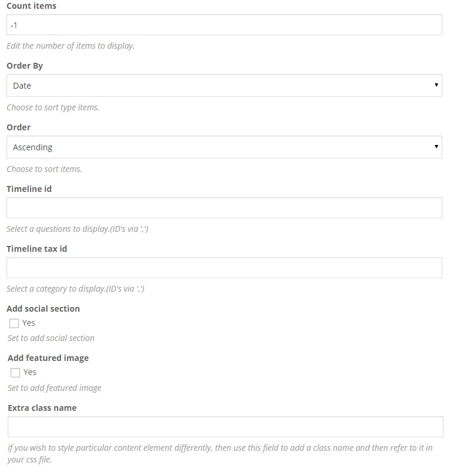Click the Yes label under Add social section
Screen dimensions: 450x476
29,323
